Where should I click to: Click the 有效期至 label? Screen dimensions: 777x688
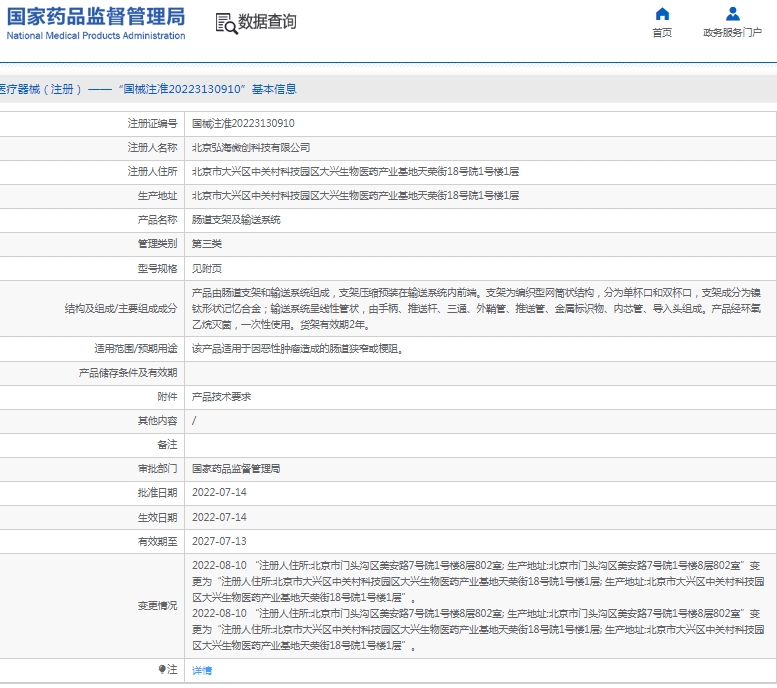(157, 542)
